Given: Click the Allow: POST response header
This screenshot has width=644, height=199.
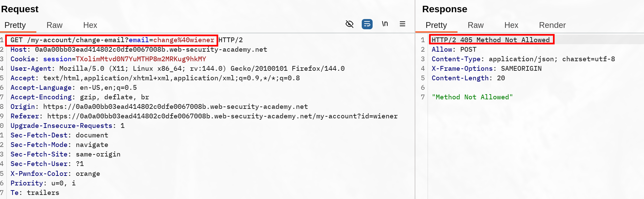Looking at the screenshot, I should (x=454, y=50).
